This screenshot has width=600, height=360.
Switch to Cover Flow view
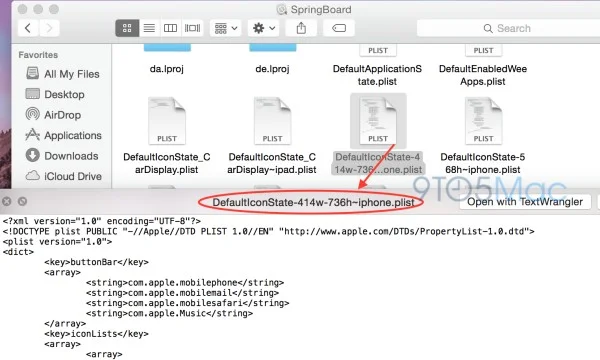click(x=192, y=28)
